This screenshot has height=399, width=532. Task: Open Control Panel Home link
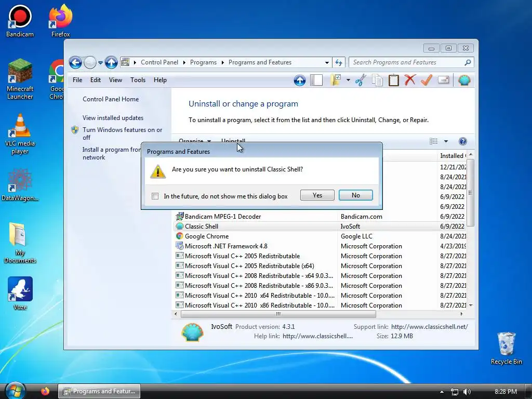(111, 99)
